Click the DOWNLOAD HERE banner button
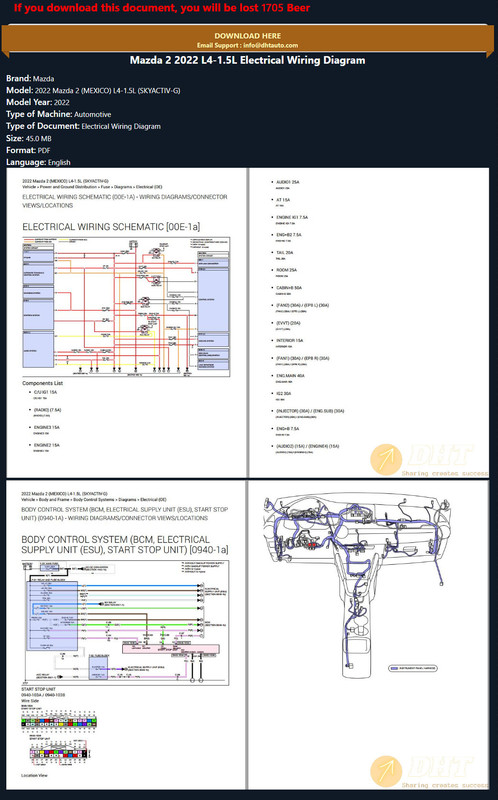The height and width of the screenshot is (800, 498). click(x=248, y=40)
